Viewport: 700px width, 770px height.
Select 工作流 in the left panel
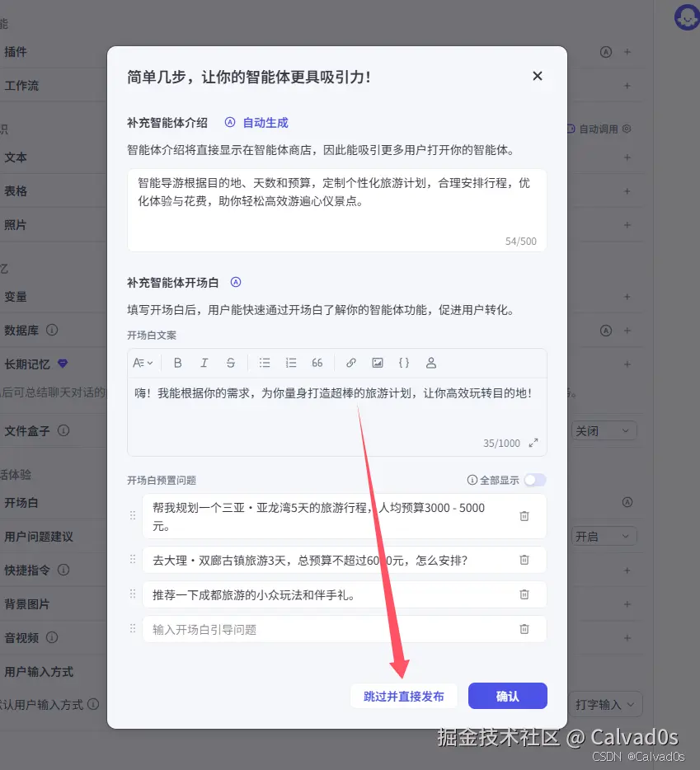21,86
